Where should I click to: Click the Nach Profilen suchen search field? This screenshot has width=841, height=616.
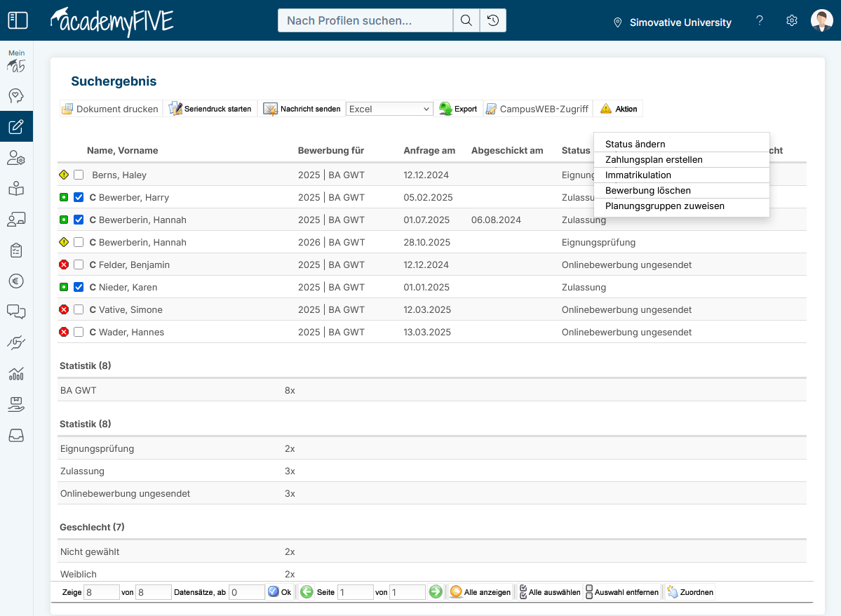pyautogui.click(x=365, y=20)
